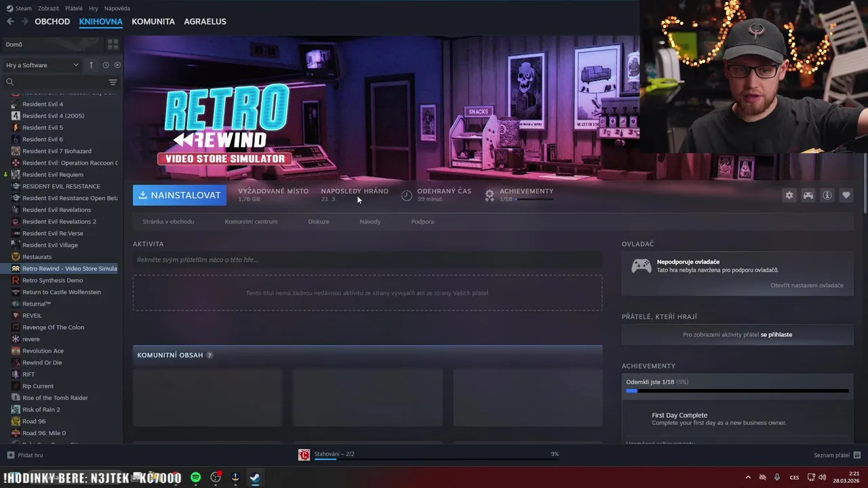Image resolution: width=868 pixels, height=488 pixels.
Task: Open the AGRAELUS profile tab
Action: [205, 22]
